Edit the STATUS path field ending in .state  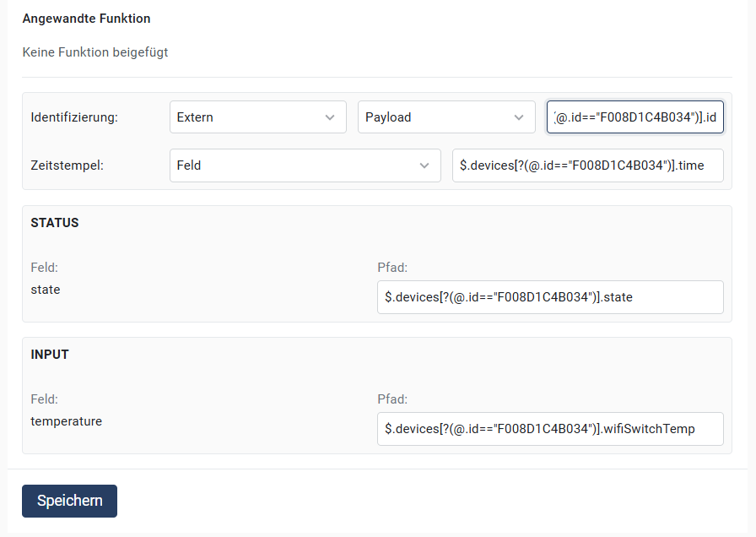(550, 296)
